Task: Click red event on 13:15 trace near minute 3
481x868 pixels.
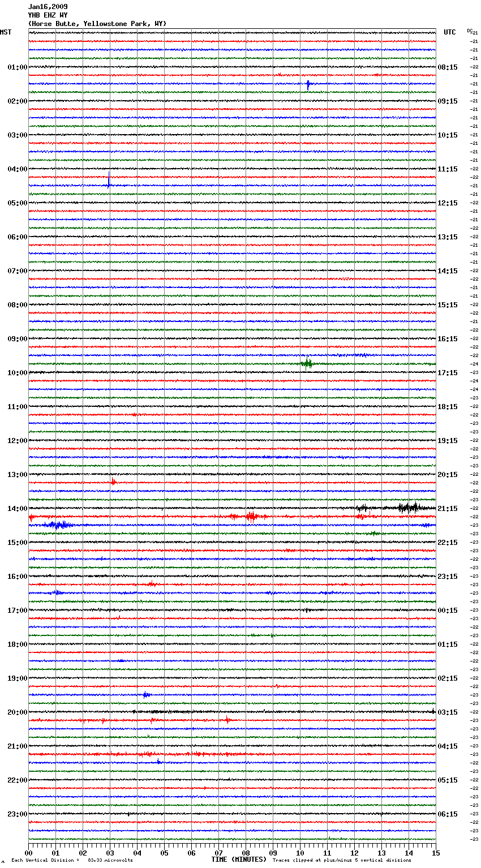Action: click(114, 482)
